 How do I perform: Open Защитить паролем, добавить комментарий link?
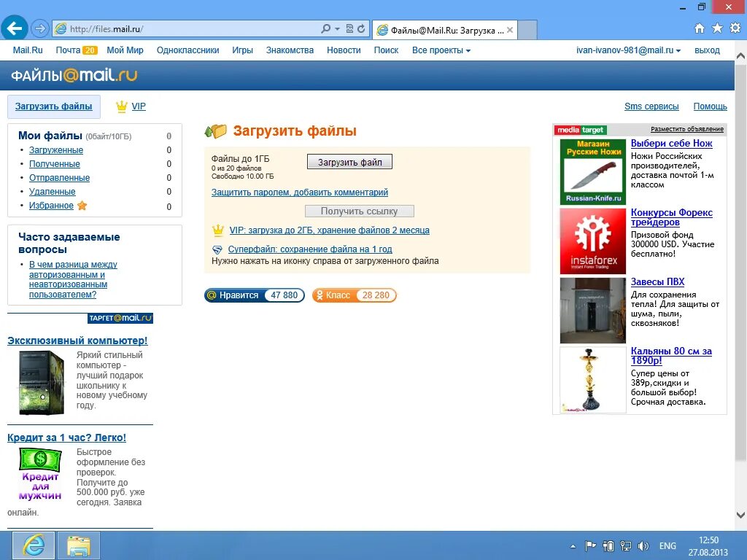300,192
